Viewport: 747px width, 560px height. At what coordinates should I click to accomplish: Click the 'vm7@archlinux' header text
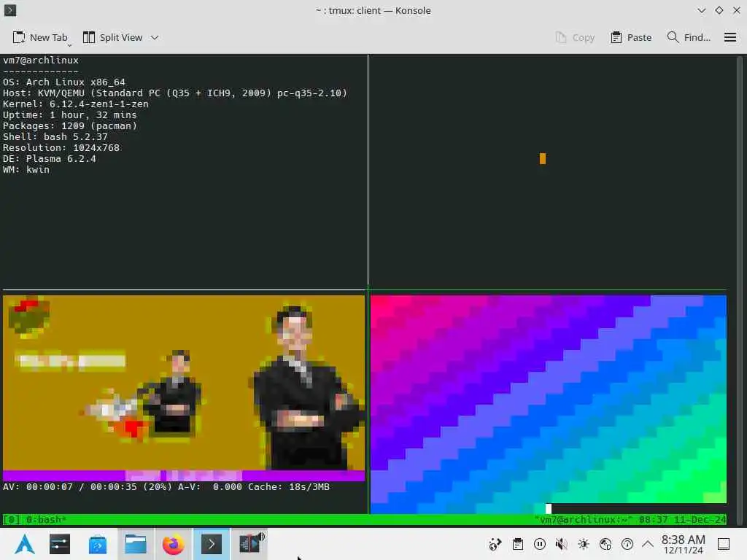(41, 60)
